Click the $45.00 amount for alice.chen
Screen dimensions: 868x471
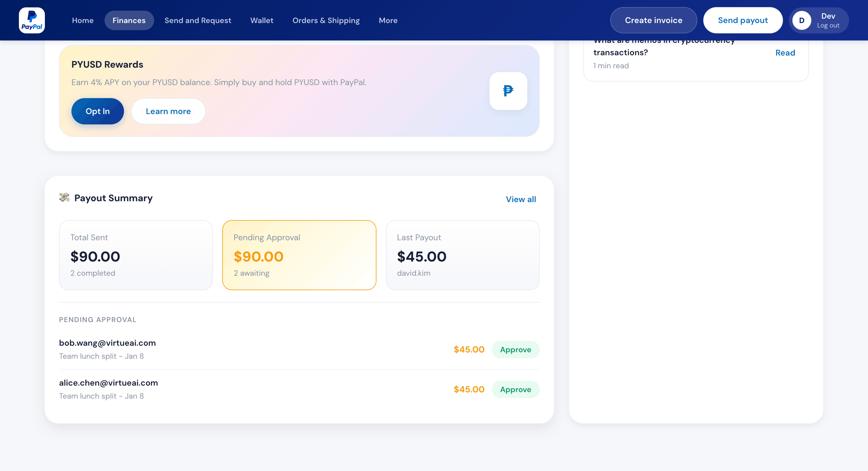coord(469,389)
